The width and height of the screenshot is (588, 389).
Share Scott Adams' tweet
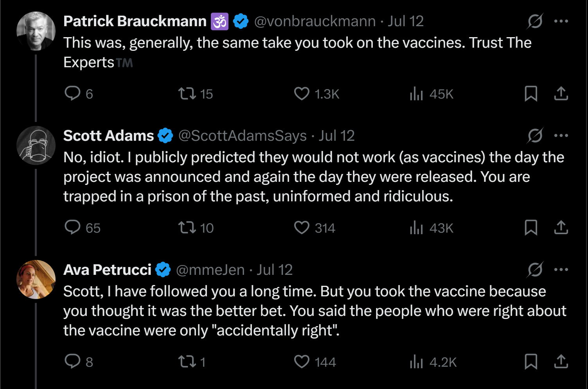[561, 228]
